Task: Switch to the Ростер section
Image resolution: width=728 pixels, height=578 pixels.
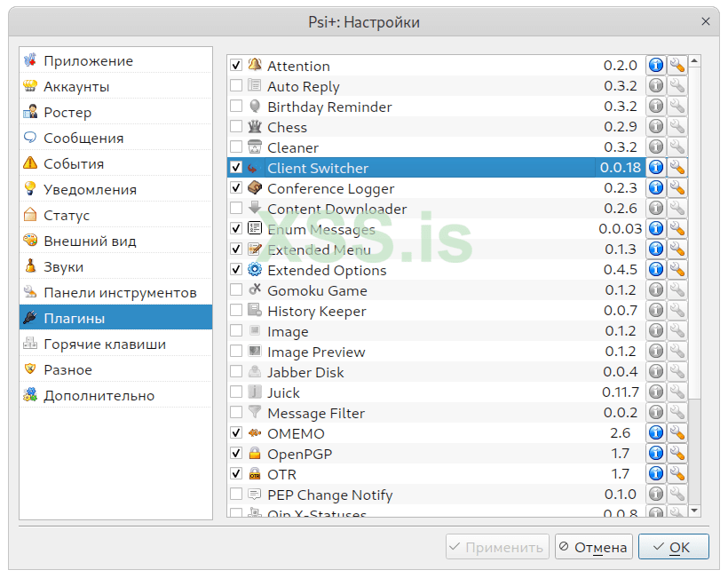Action: [x=115, y=112]
